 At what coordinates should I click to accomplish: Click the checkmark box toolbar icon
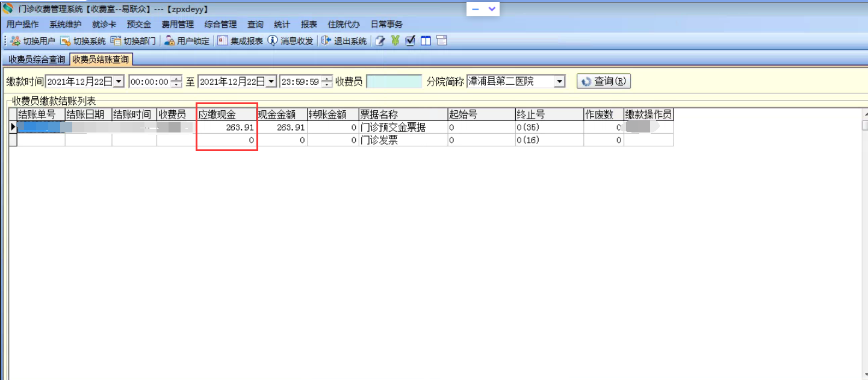pos(411,41)
